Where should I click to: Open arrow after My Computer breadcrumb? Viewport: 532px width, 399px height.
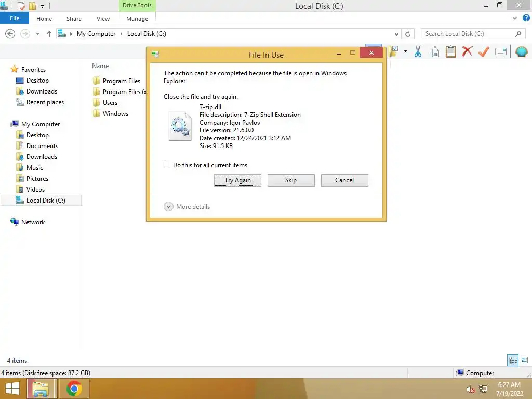click(121, 34)
